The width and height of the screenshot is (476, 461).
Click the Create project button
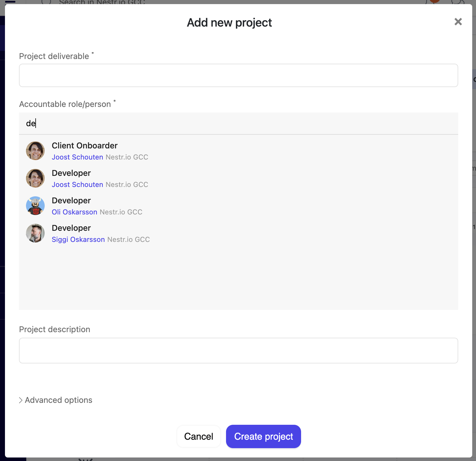(263, 436)
